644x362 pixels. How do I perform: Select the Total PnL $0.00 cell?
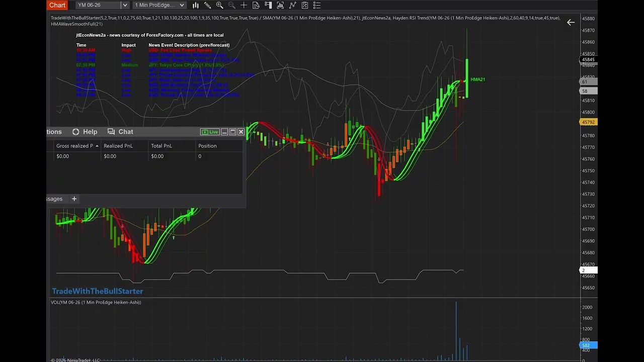[172, 156]
